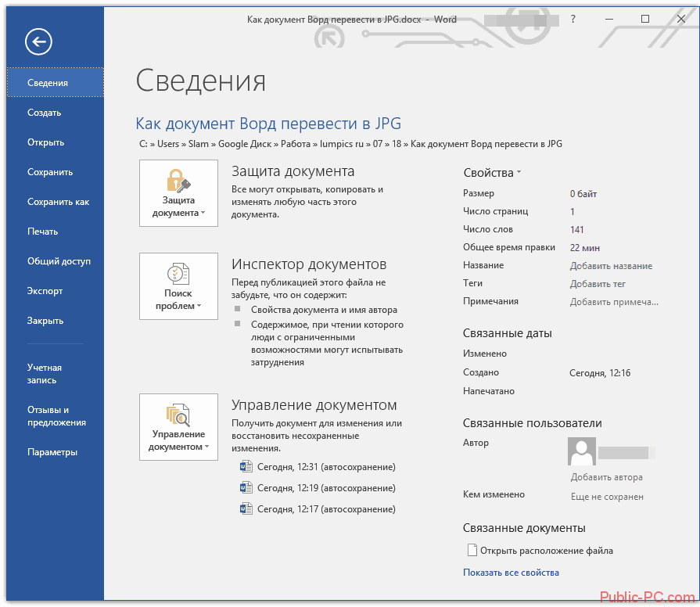Open the Защита документа dropdown button
The height and width of the screenshot is (607, 700).
pos(178,207)
